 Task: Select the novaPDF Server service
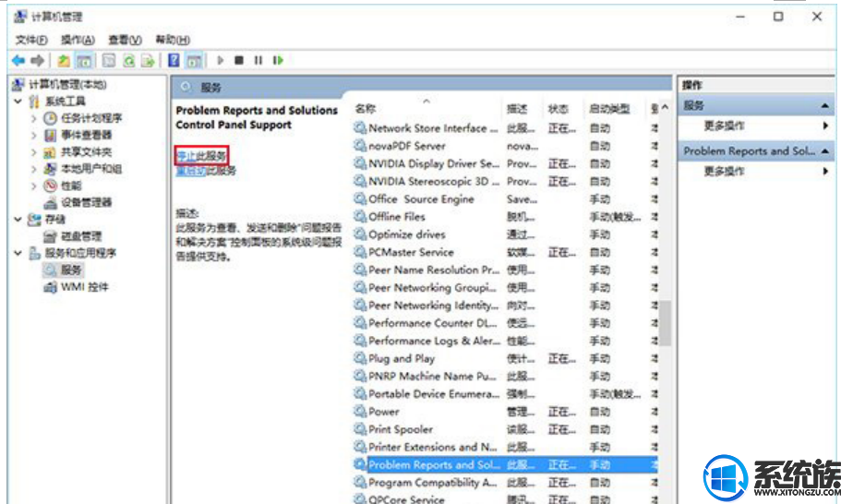[x=505, y=146]
